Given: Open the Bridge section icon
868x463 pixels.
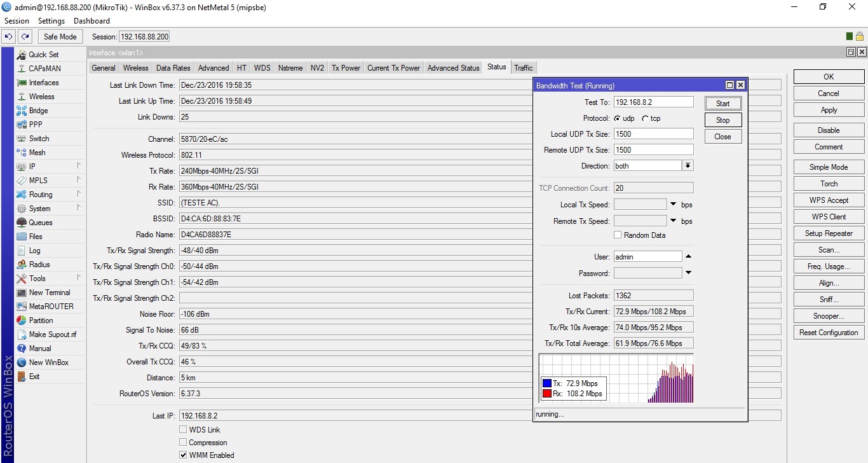Looking at the screenshot, I should tap(22, 111).
